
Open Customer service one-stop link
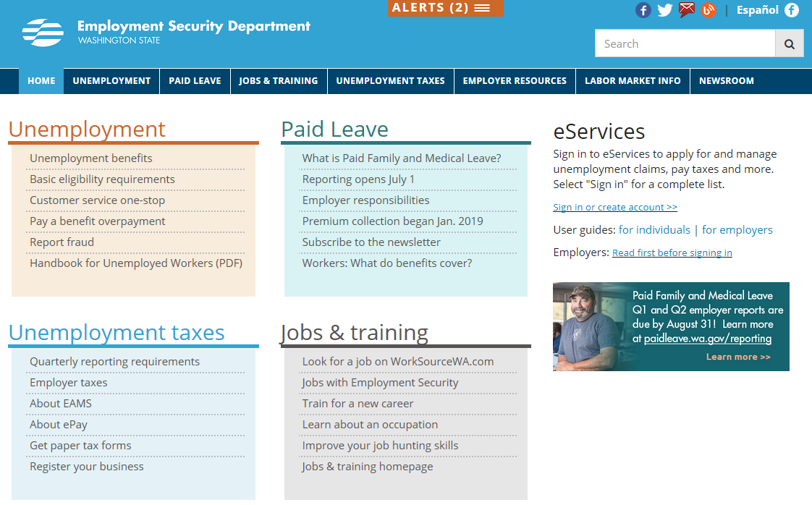pos(98,200)
